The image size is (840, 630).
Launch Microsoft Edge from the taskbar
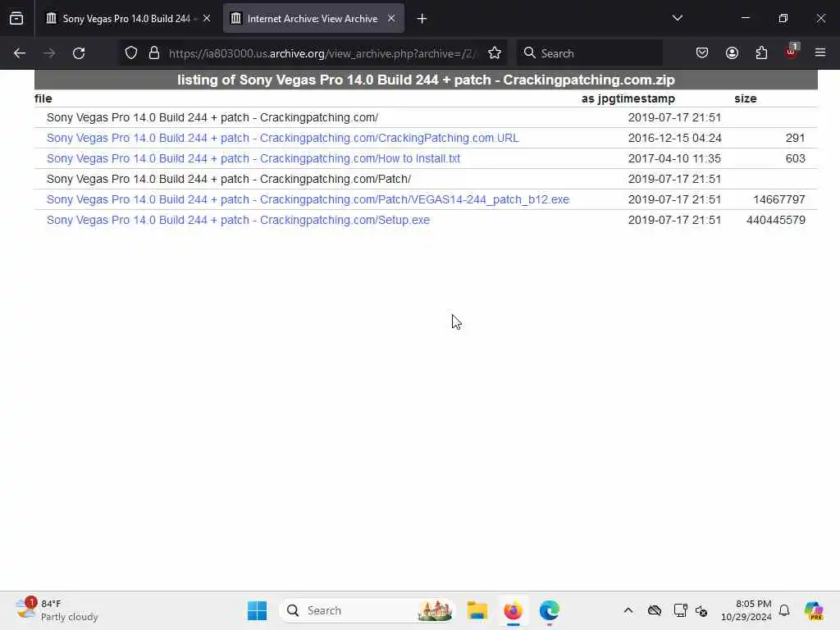[x=549, y=610]
